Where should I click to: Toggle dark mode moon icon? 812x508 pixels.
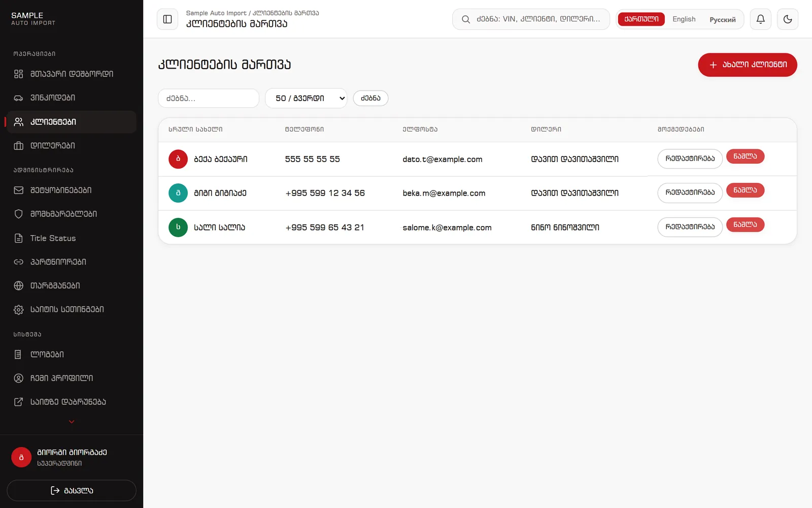tap(788, 19)
